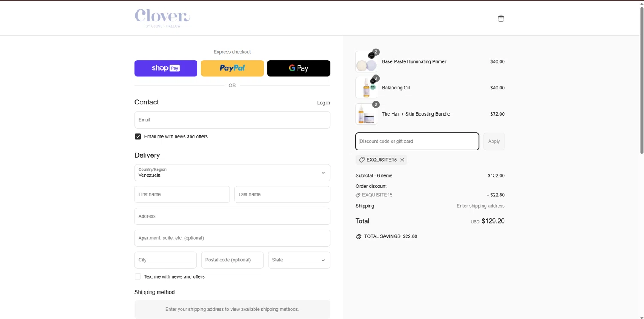The height and width of the screenshot is (319, 644).
Task: Click the $152.00 subtotal amount
Action: tap(496, 175)
